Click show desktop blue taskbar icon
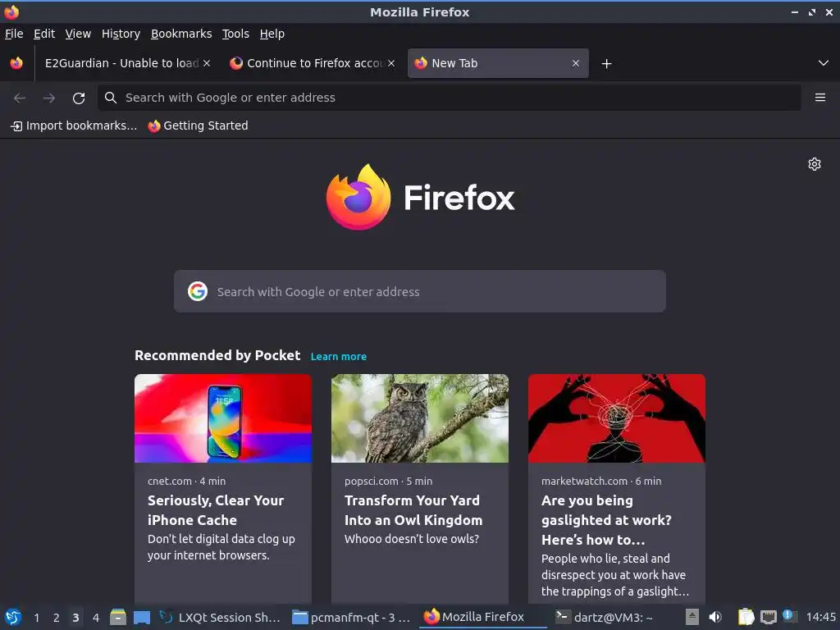 (141, 617)
